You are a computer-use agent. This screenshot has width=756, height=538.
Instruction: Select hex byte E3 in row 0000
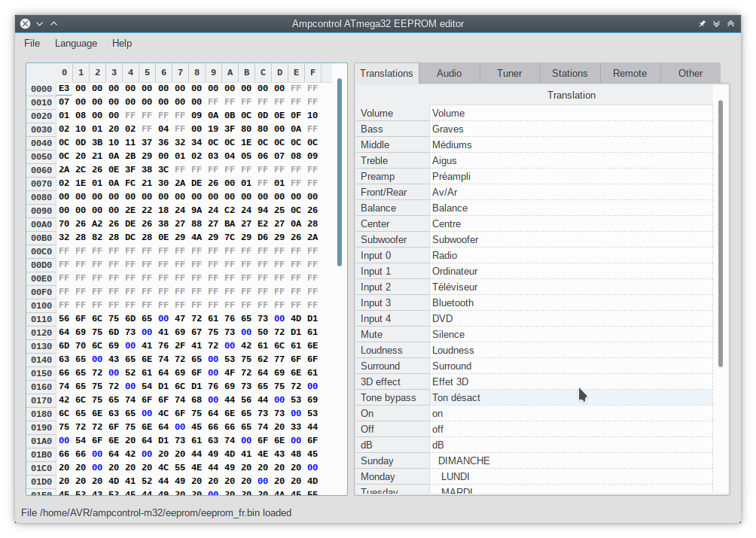pos(64,88)
